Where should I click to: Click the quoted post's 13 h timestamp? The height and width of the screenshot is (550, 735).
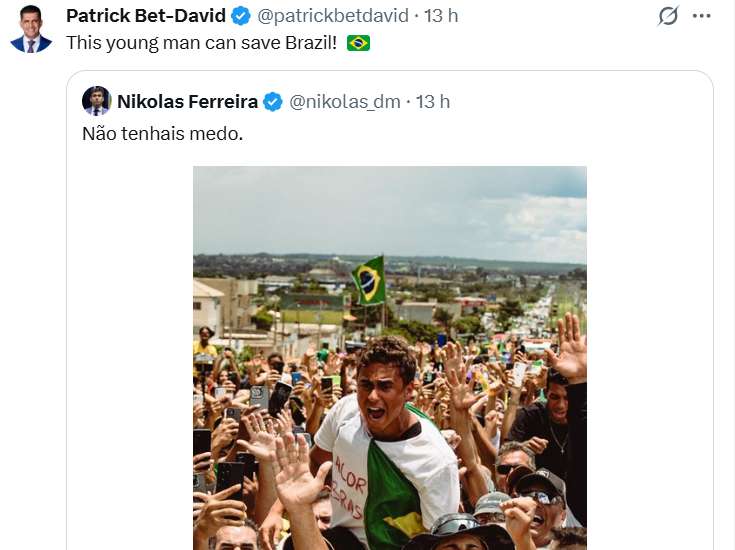(x=433, y=102)
